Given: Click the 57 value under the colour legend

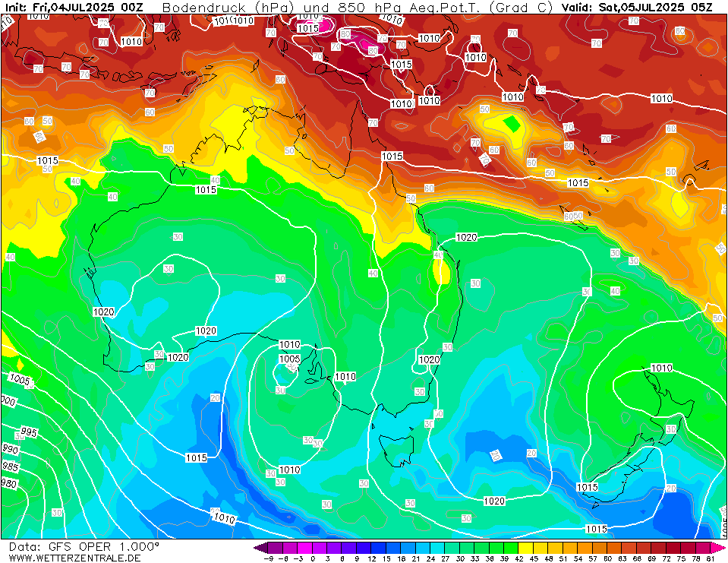Looking at the screenshot, I should (593, 558).
